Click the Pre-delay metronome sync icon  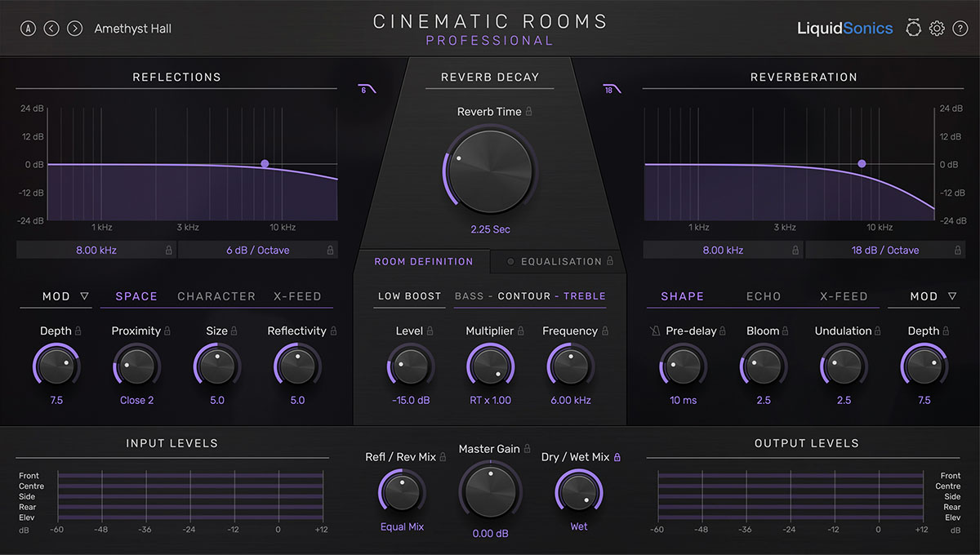655,331
